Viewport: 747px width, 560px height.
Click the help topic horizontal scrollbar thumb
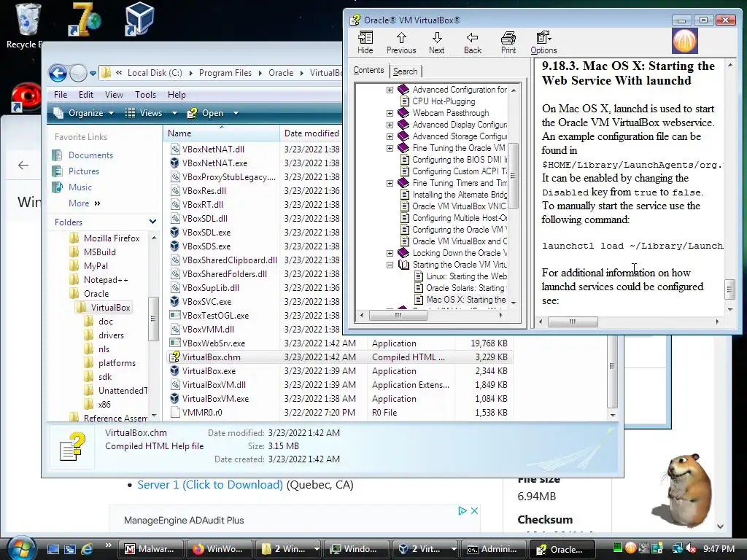(x=573, y=322)
